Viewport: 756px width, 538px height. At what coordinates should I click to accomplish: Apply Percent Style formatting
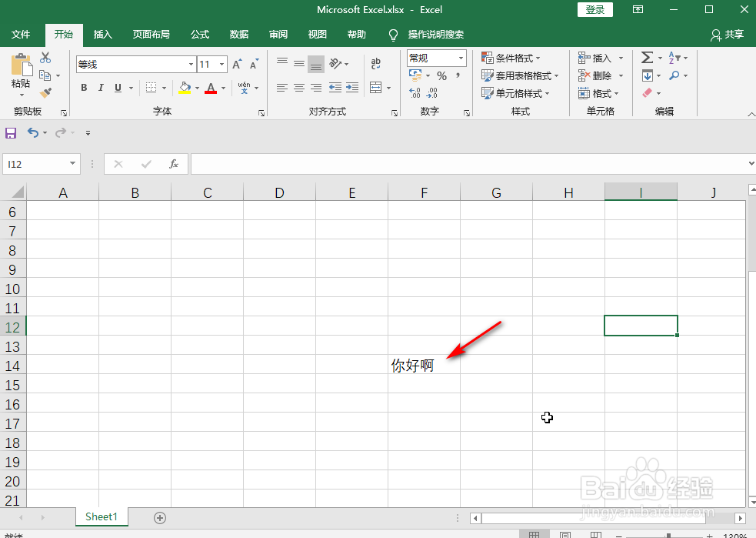click(443, 75)
